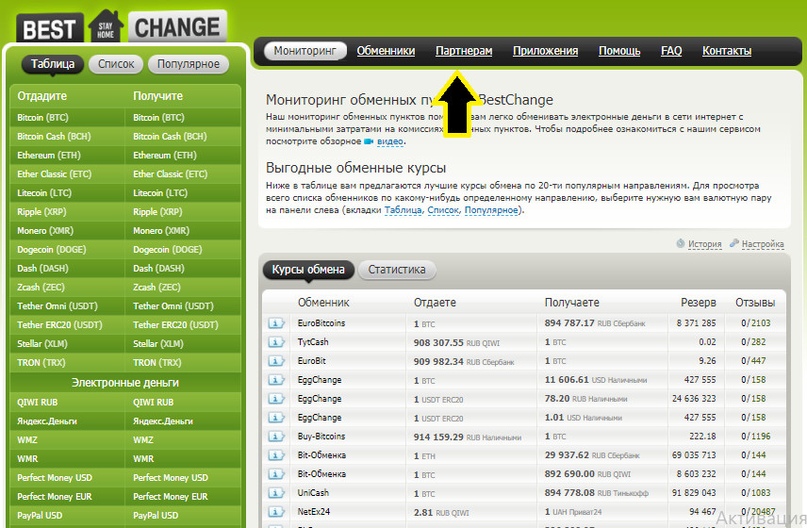This screenshot has height=528, width=807.
Task: Open the Контакты menu item
Action: (x=727, y=51)
